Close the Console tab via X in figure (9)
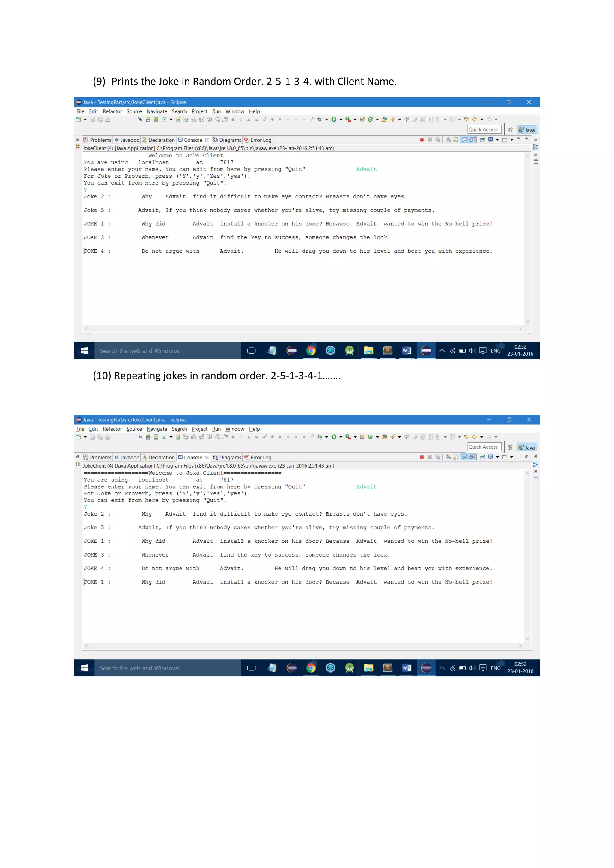The width and height of the screenshot is (614, 868). pos(207,140)
